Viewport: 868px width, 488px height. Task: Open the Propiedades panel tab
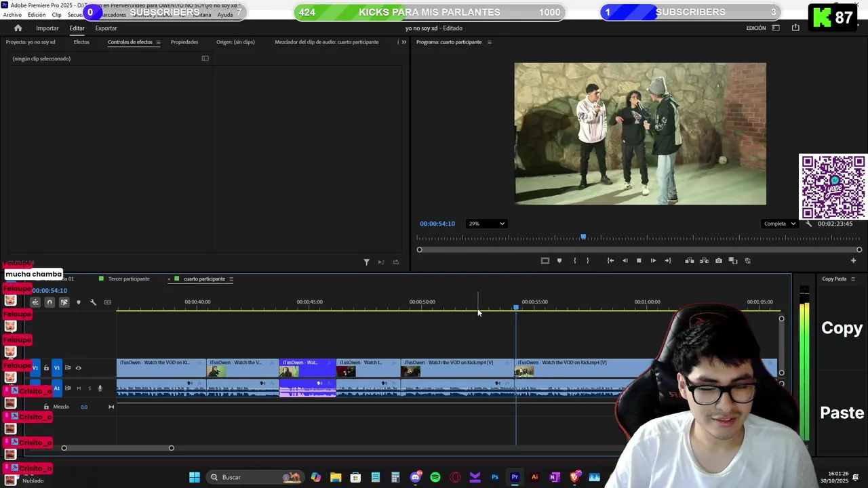tap(184, 42)
